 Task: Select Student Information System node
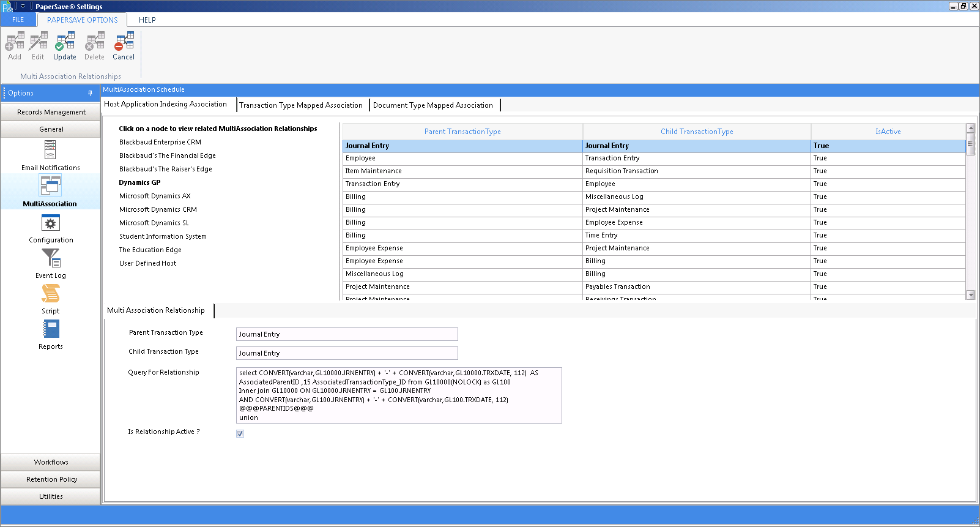pos(163,236)
